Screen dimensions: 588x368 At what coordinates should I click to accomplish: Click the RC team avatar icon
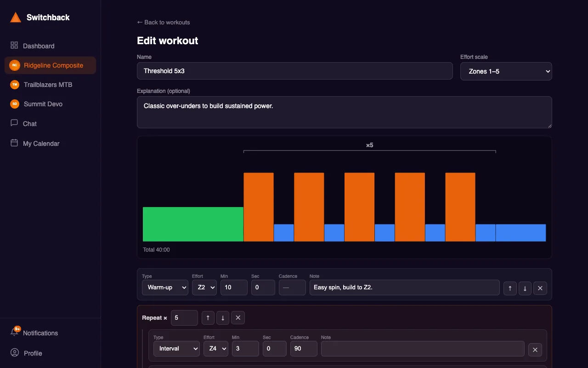(15, 65)
